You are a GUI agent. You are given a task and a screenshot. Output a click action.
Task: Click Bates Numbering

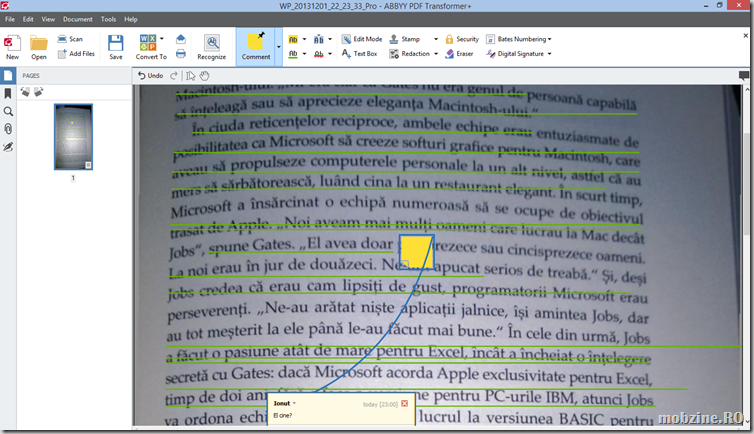(x=516, y=39)
